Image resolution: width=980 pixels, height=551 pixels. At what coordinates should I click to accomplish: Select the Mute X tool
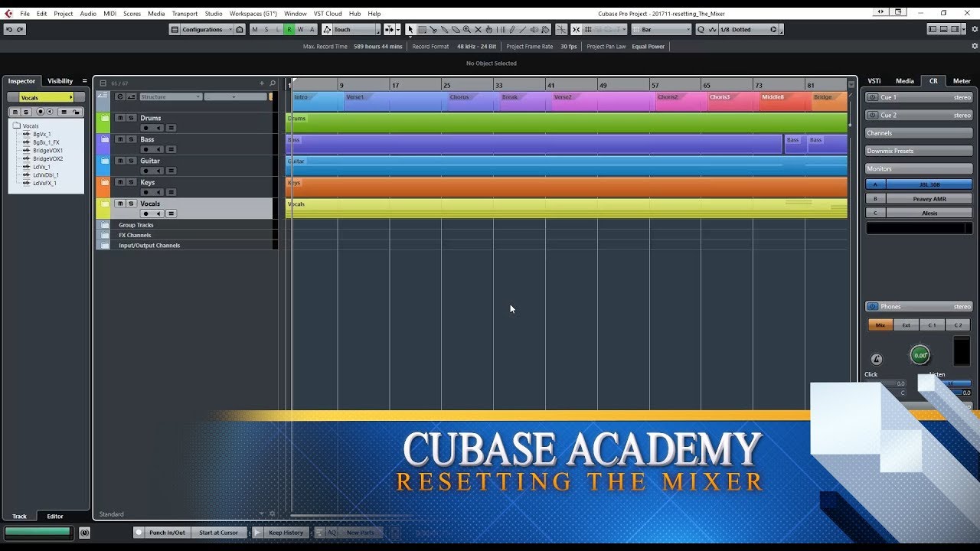[x=479, y=29]
